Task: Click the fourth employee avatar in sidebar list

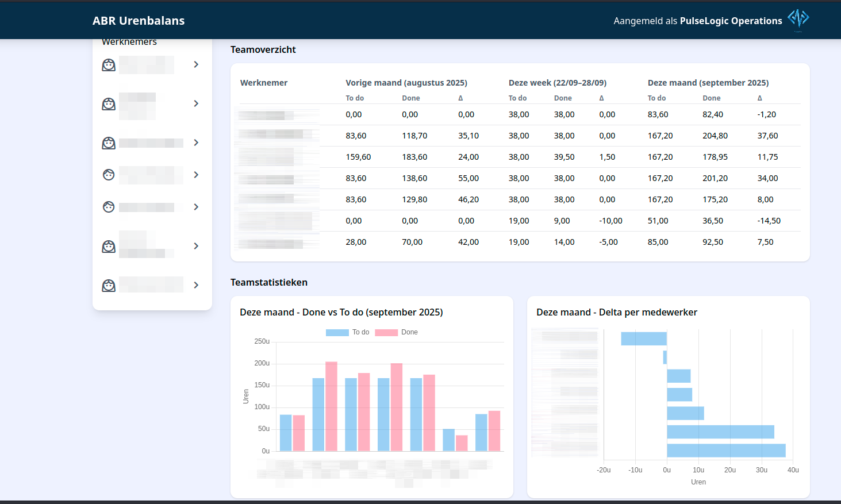Action: (x=109, y=175)
